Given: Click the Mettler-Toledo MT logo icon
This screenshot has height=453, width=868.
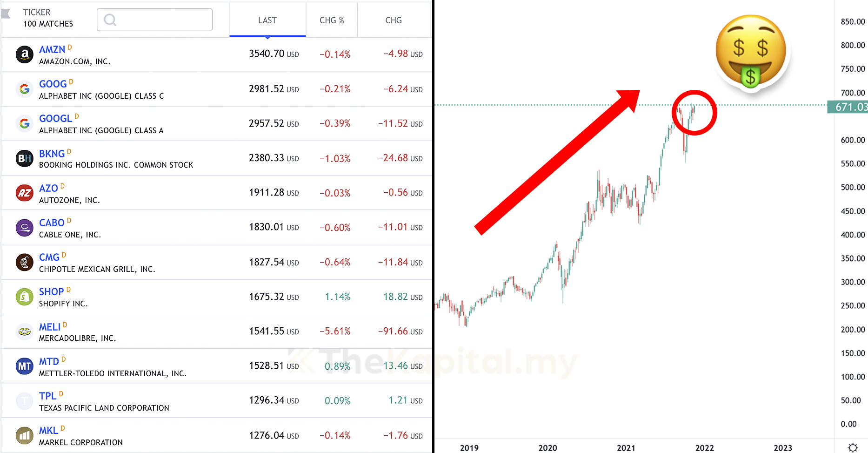Looking at the screenshot, I should (25, 366).
